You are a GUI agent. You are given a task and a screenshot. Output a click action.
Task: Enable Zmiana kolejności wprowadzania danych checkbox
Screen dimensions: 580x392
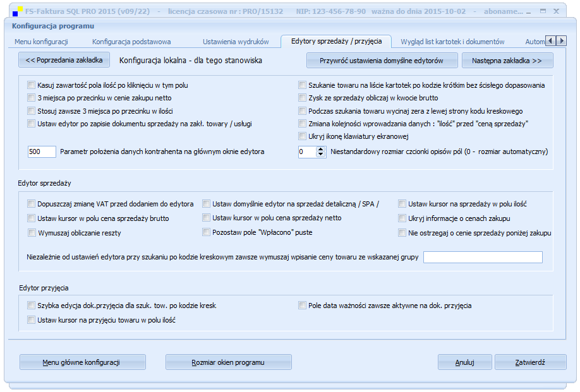tap(302, 124)
